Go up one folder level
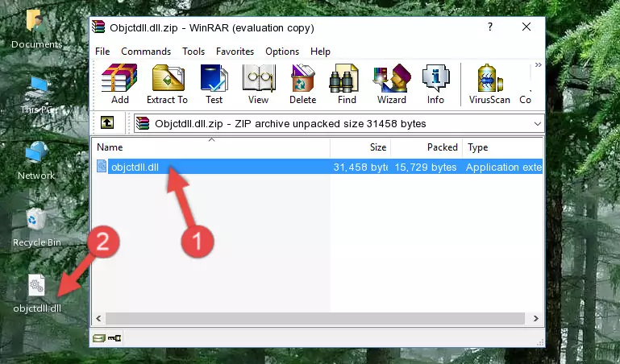The image size is (620, 364). [x=107, y=122]
